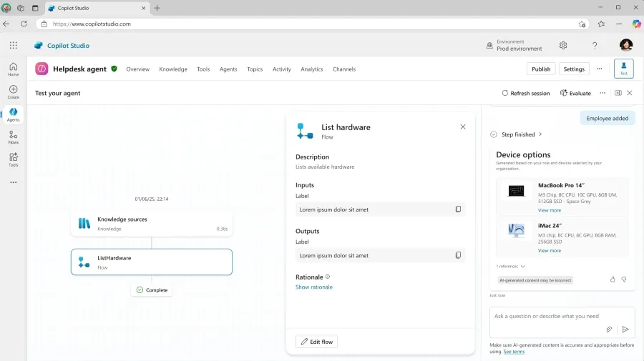
Task: Copy the Inputs label value
Action: click(458, 209)
